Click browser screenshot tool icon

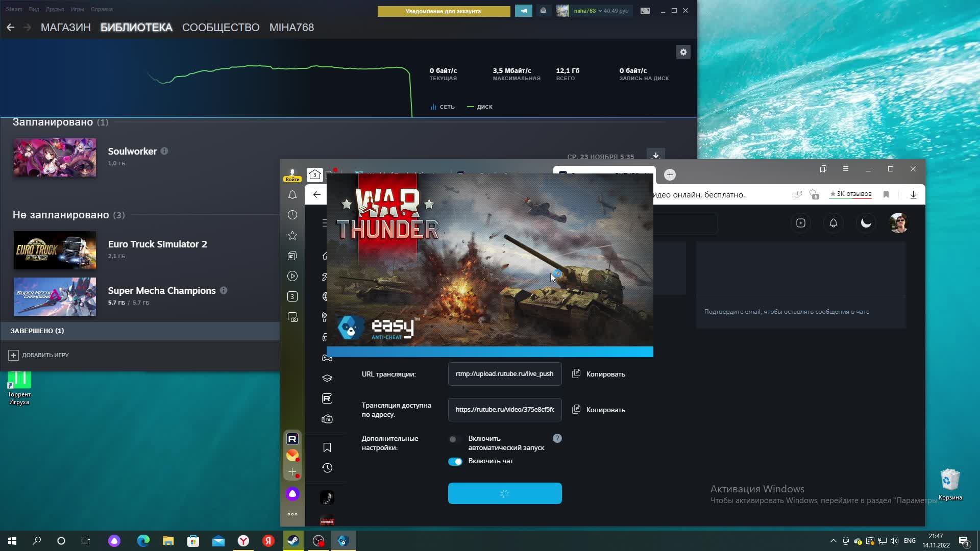(x=292, y=317)
